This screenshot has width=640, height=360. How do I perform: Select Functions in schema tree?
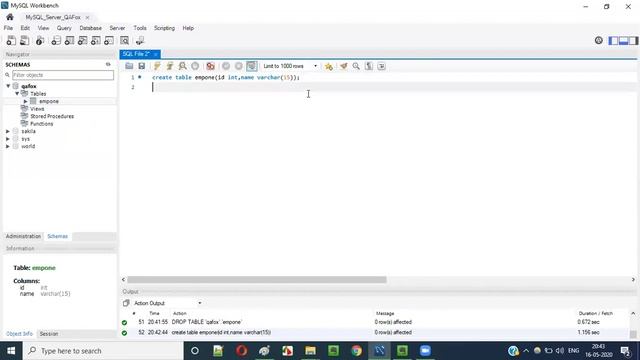(41, 124)
